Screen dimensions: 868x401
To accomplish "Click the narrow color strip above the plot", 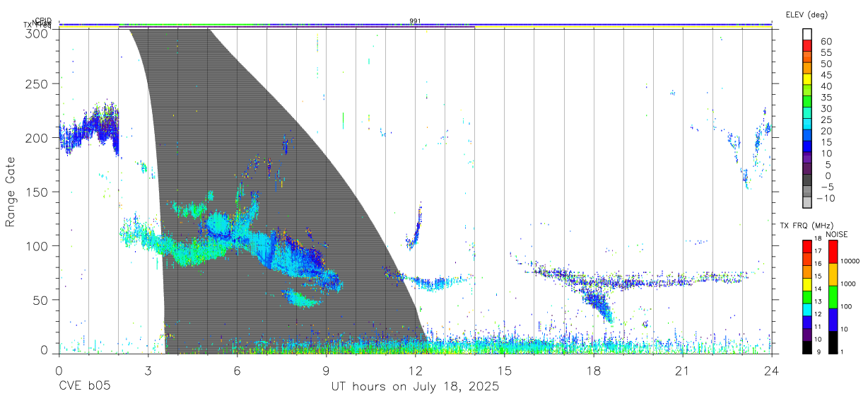I will coord(416,25).
